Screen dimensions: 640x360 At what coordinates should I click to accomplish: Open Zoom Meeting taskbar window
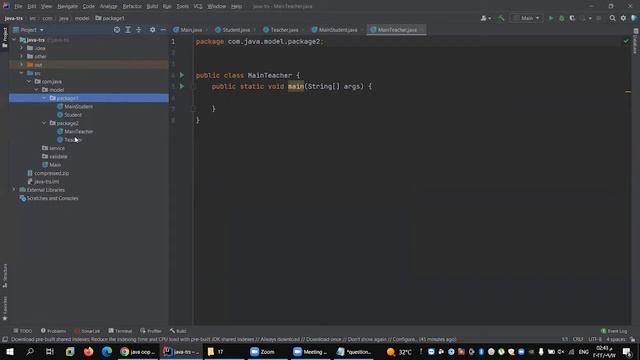tap(310, 351)
